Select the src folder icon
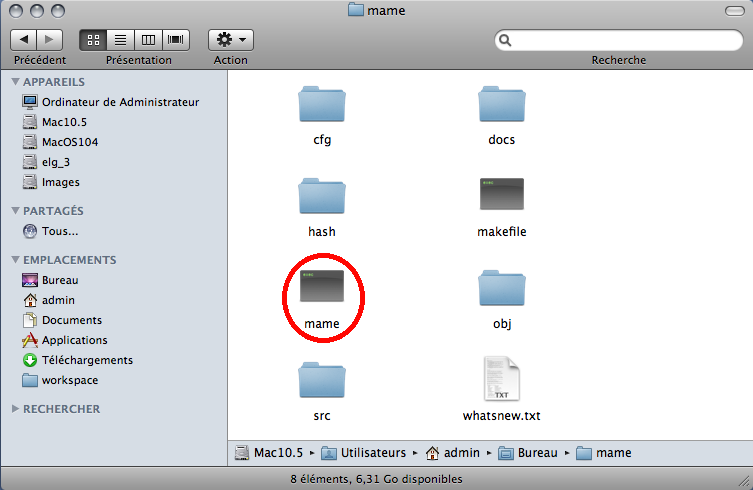This screenshot has width=753, height=490. coord(322,380)
